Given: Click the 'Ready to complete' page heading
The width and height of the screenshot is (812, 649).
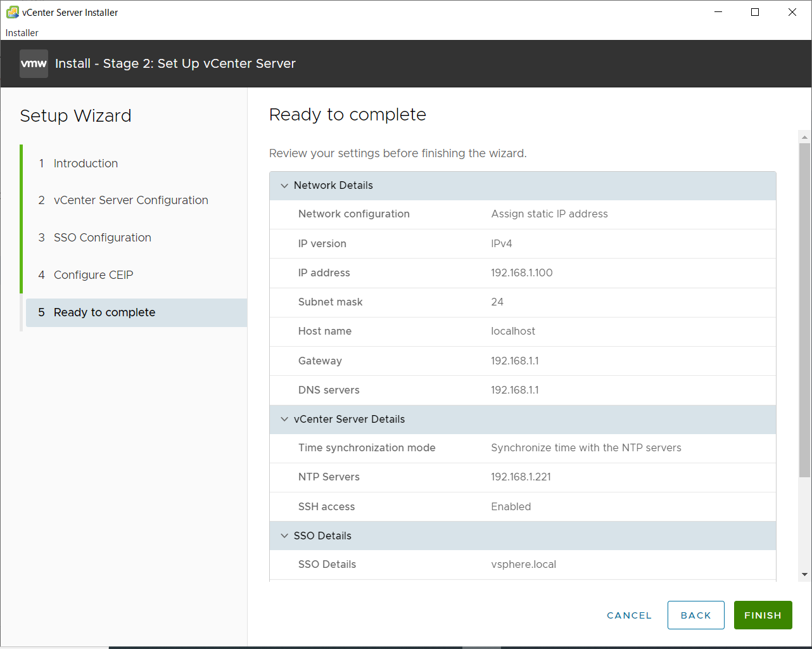Looking at the screenshot, I should point(348,115).
